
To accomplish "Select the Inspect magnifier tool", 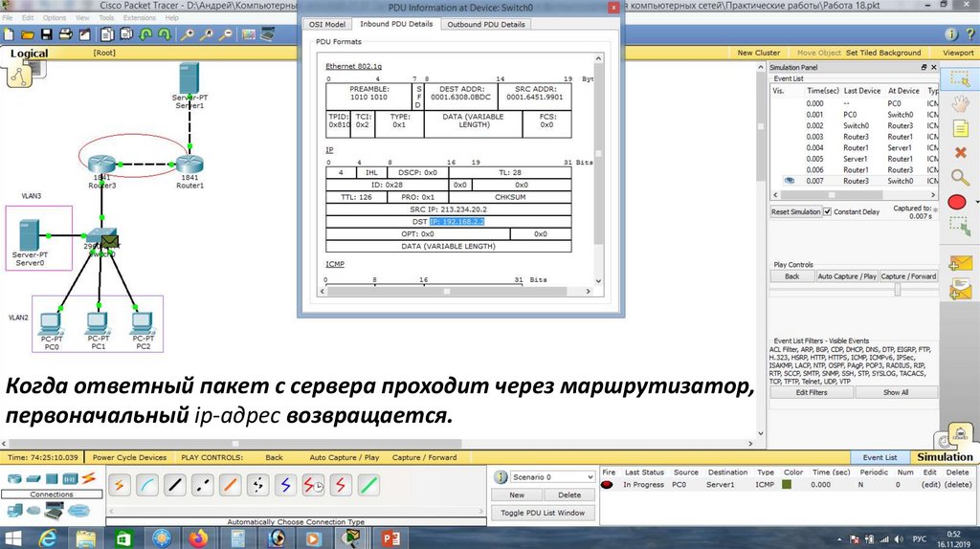I will 960,177.
